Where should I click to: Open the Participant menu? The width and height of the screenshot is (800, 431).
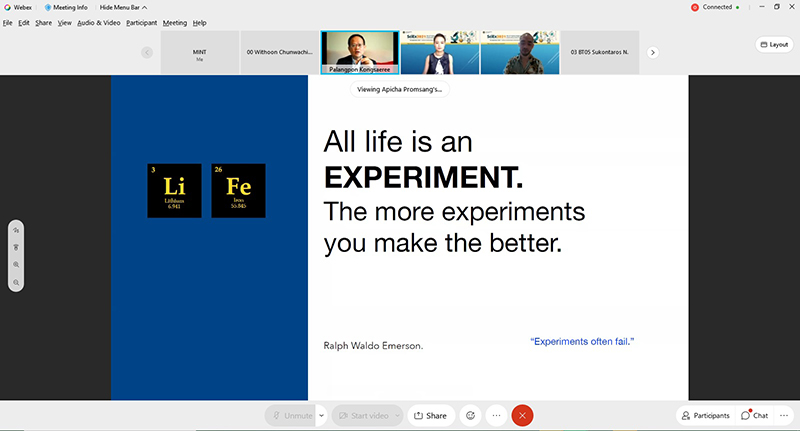click(141, 22)
